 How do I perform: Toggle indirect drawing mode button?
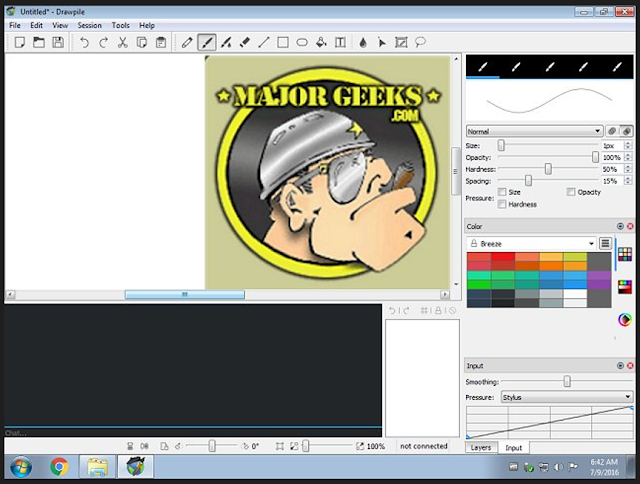(x=627, y=131)
